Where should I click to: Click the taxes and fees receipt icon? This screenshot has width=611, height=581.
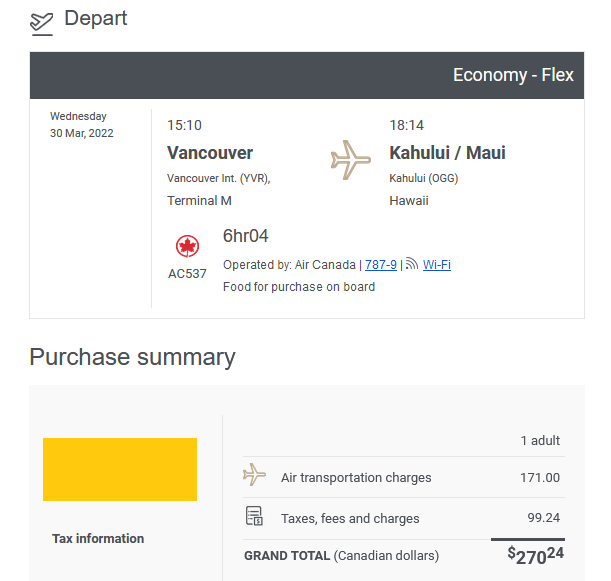pyautogui.click(x=255, y=518)
